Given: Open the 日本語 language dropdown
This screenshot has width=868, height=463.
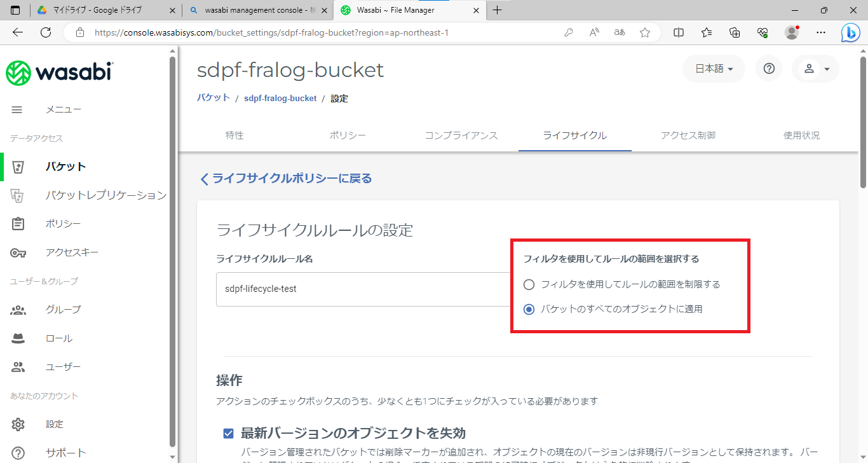Looking at the screenshot, I should (x=714, y=69).
